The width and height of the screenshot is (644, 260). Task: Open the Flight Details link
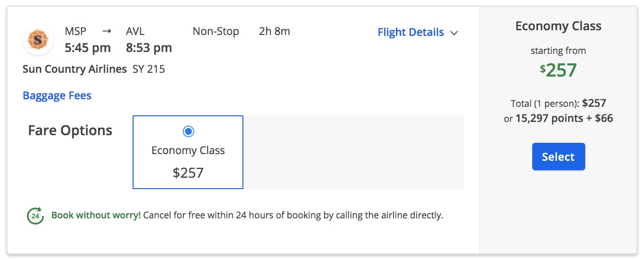411,32
